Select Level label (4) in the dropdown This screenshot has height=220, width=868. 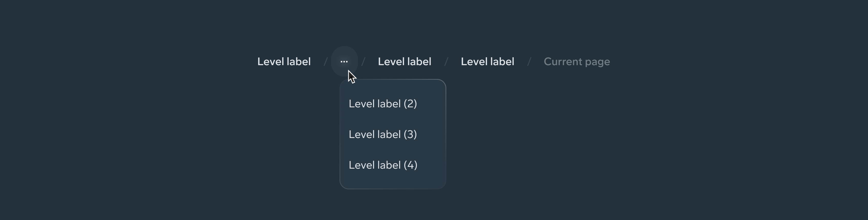(383, 165)
